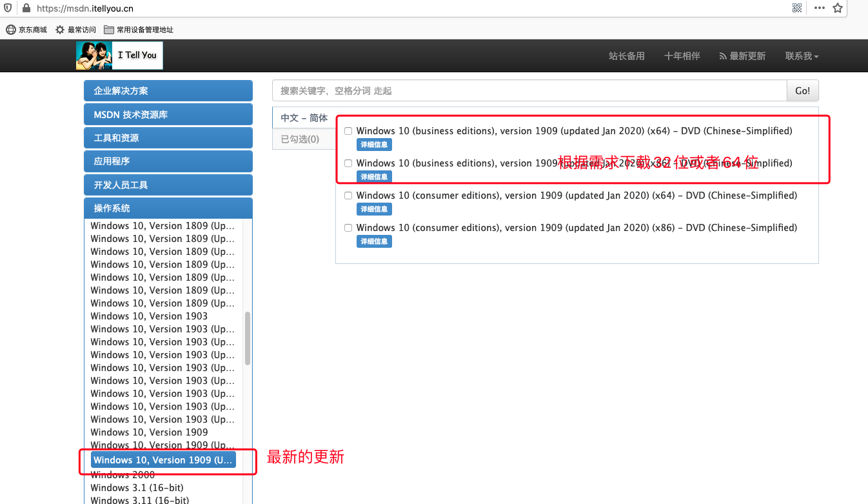The width and height of the screenshot is (868, 504).
Task: Show 详细信息 for business editions (x64)
Action: (x=374, y=145)
